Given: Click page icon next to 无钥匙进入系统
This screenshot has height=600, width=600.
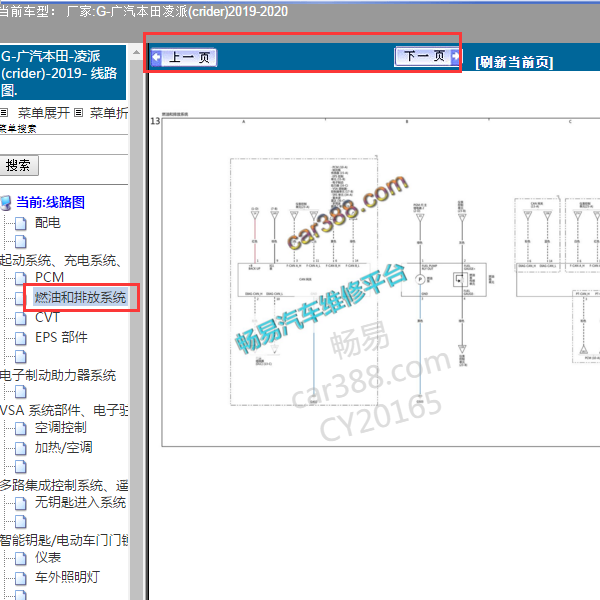Looking at the screenshot, I should (21, 504).
